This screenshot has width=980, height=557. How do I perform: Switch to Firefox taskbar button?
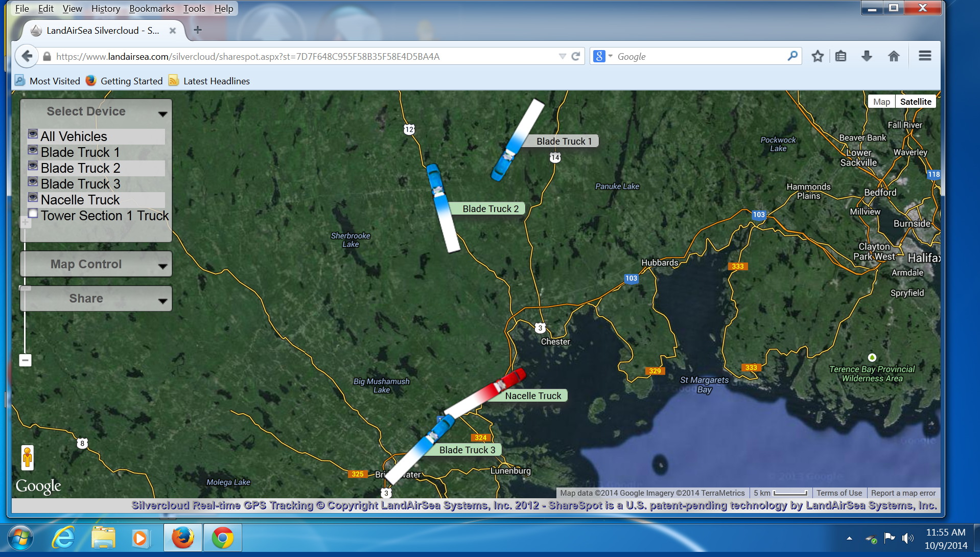coord(183,538)
